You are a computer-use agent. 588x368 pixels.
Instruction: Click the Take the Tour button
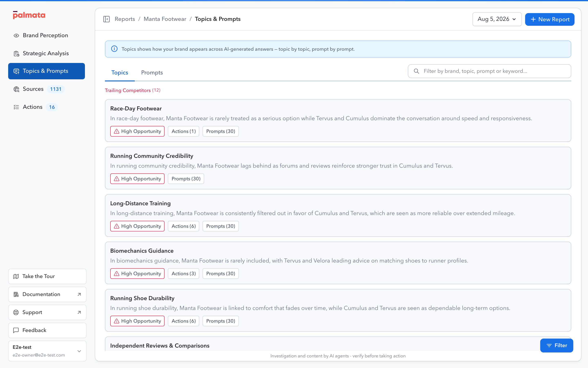click(47, 276)
